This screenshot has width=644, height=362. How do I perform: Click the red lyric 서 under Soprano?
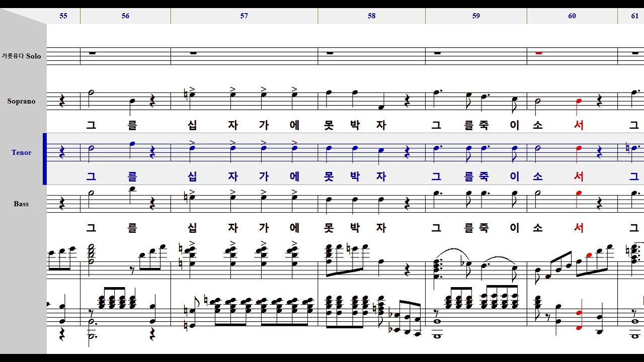(x=579, y=125)
